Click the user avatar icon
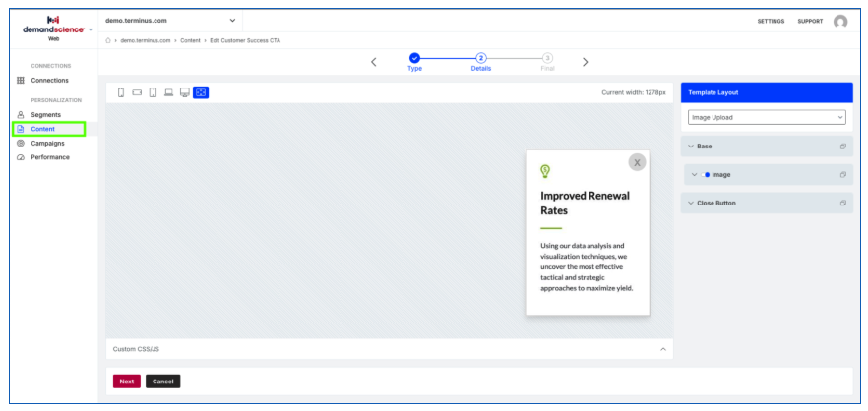 tap(840, 22)
